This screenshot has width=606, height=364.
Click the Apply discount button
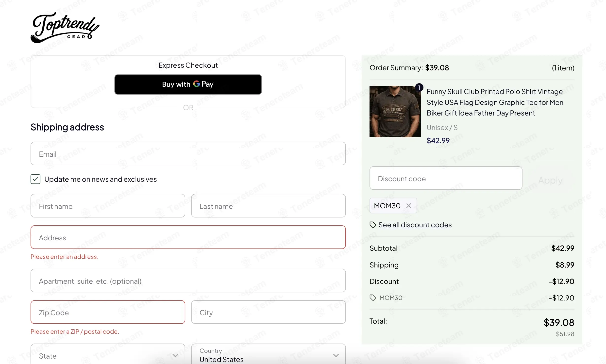[x=550, y=180]
